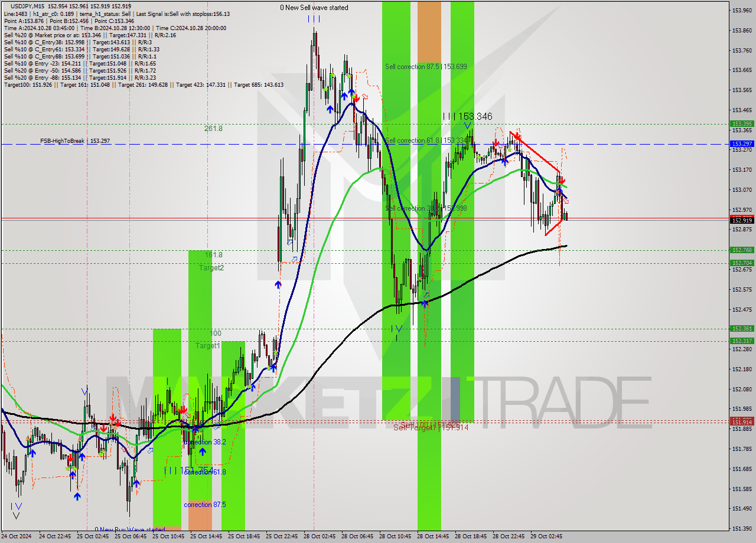Click the green 152.768 price tag
Viewport: 756px width, 543px height.
coord(742,250)
